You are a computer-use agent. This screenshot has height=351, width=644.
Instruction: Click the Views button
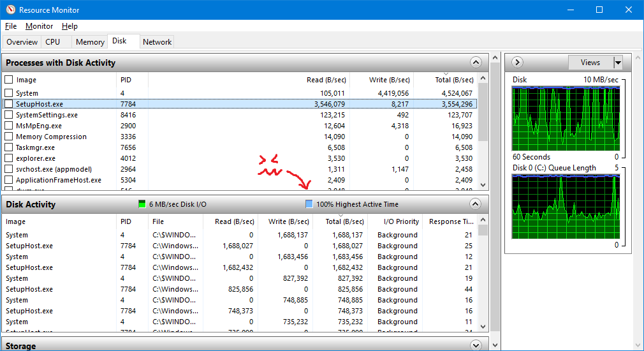(590, 63)
